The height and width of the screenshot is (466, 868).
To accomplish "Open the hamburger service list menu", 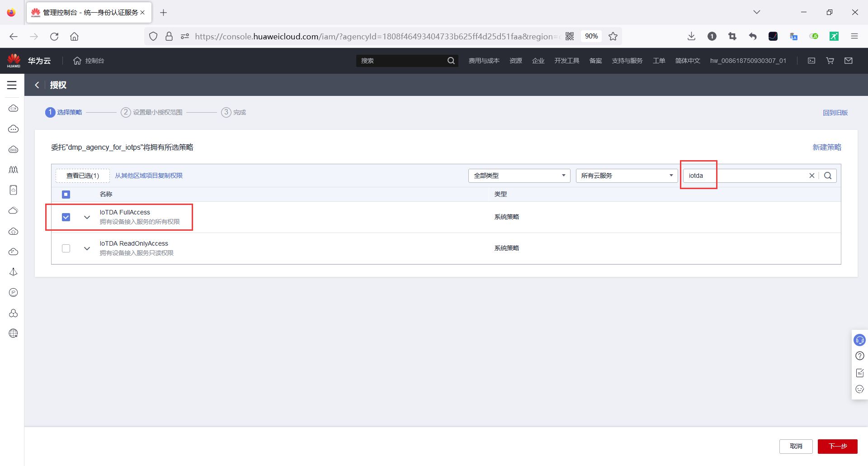I will tap(12, 85).
